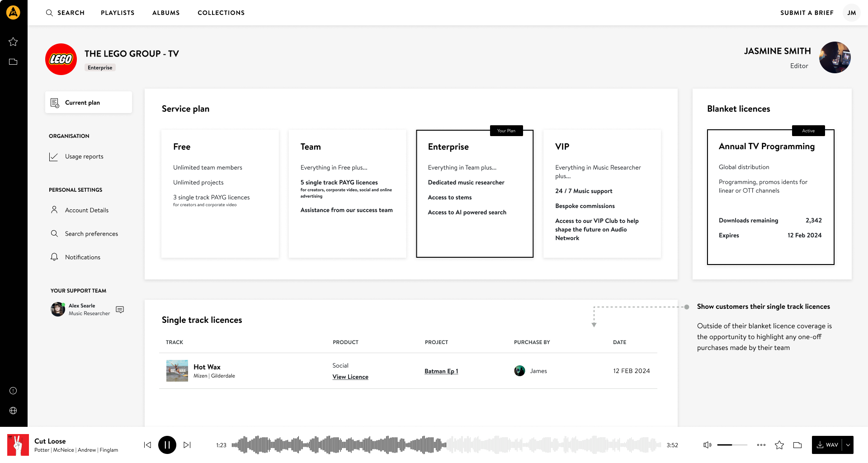
Task: Open the chat icon next to Alex Searle
Action: pos(120,309)
